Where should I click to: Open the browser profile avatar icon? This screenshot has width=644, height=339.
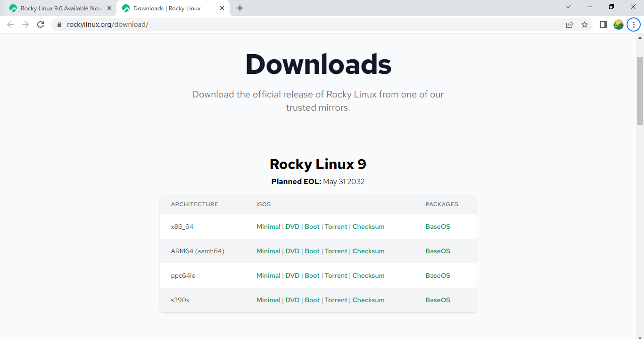point(618,24)
